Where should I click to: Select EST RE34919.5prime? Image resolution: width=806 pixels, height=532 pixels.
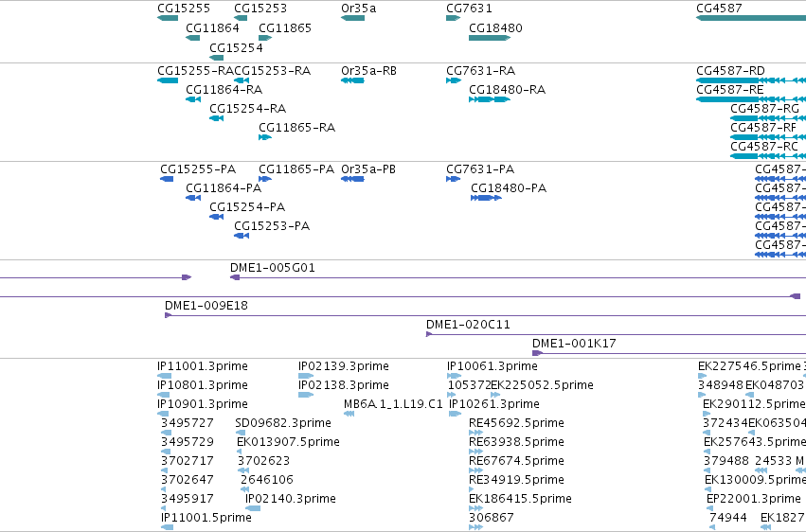point(516,480)
